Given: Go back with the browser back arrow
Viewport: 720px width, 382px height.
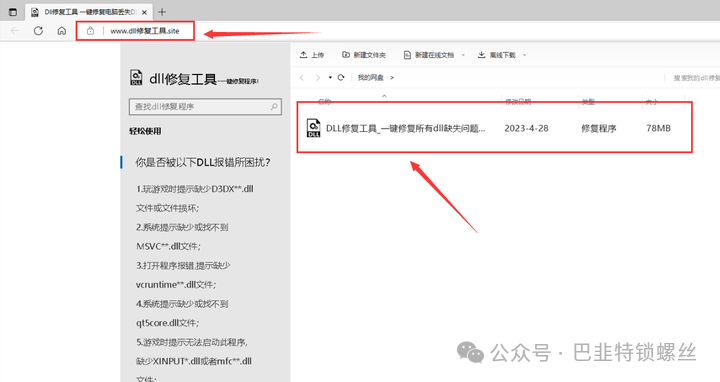Looking at the screenshot, I should pos(15,31).
